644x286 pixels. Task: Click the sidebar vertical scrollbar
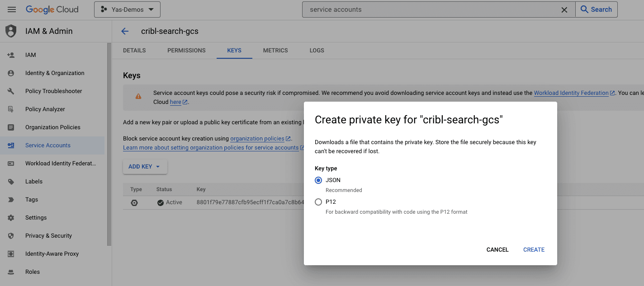pos(109,145)
